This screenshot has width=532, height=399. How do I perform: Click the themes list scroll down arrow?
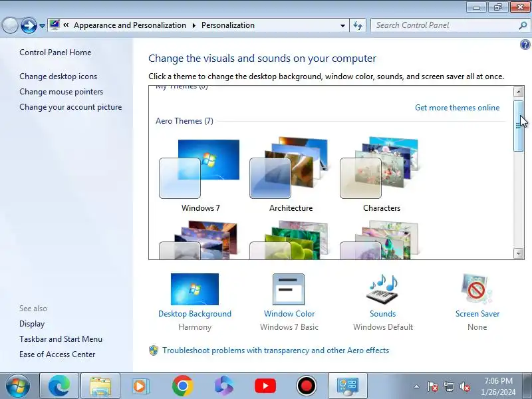coord(519,253)
